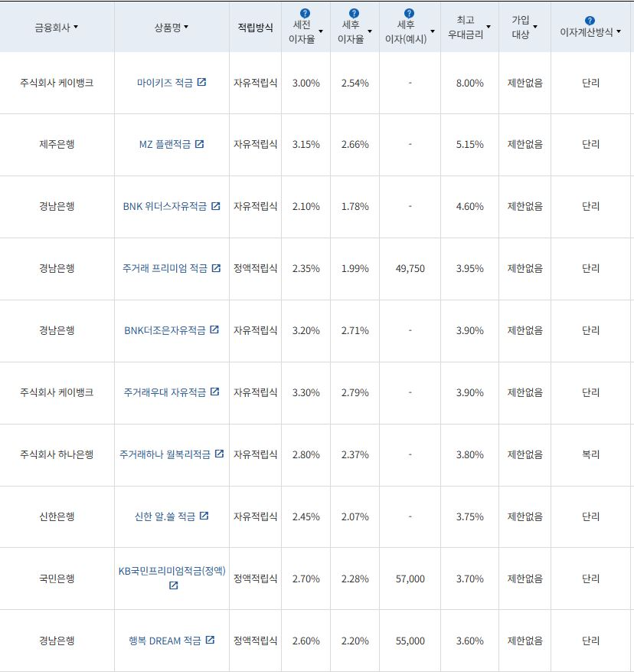Open external link icon for BNK 위더스자유적금
This screenshot has width=634, height=672.
click(x=215, y=205)
